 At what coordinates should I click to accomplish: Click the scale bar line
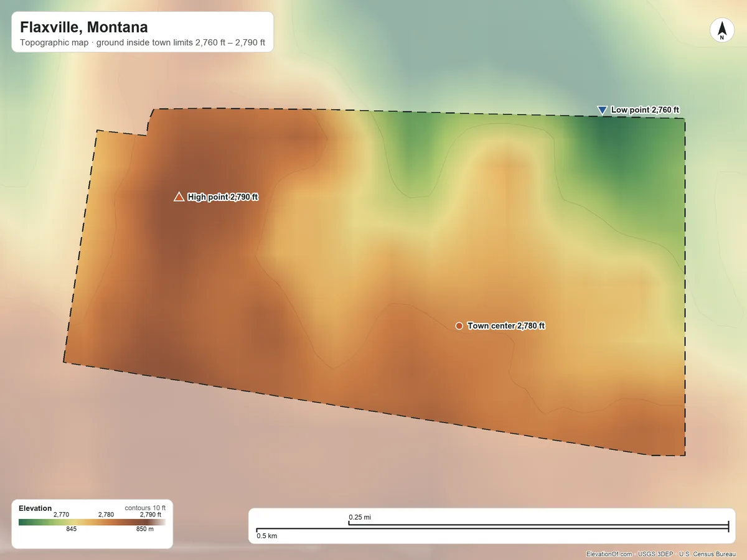(492, 528)
